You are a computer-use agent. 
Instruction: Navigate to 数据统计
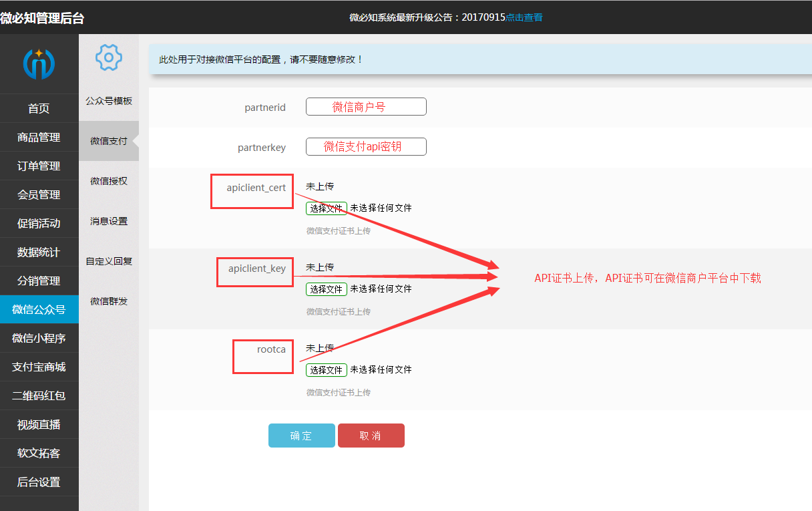[39, 252]
